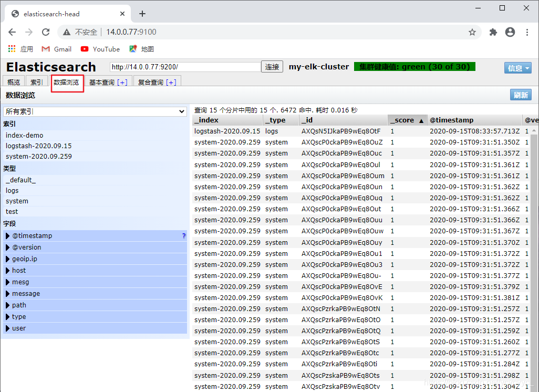Screen dimensions: 539x392
Task: Open row with id AXQscP0ckaPB9wEq8OvK
Action: 341,298
